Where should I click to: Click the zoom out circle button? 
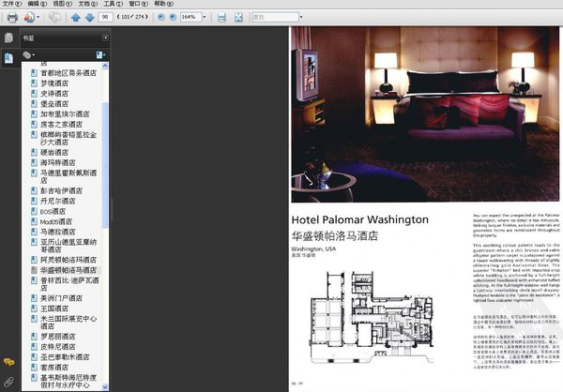tap(161, 17)
